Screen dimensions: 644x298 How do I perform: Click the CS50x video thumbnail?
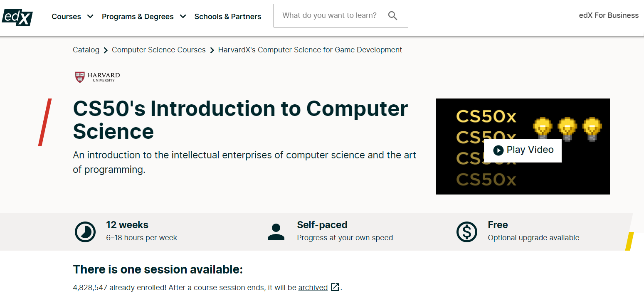pyautogui.click(x=523, y=146)
